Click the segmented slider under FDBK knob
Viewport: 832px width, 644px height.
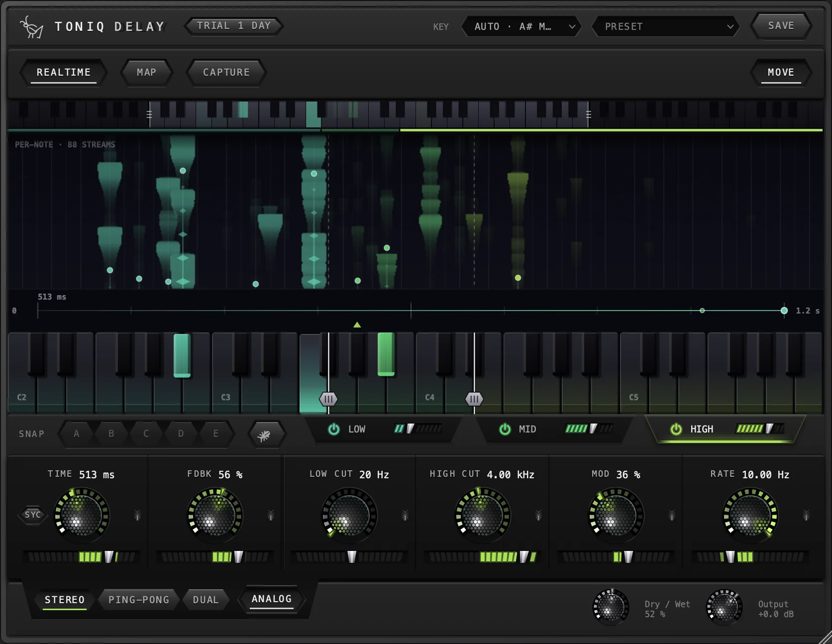215,557
